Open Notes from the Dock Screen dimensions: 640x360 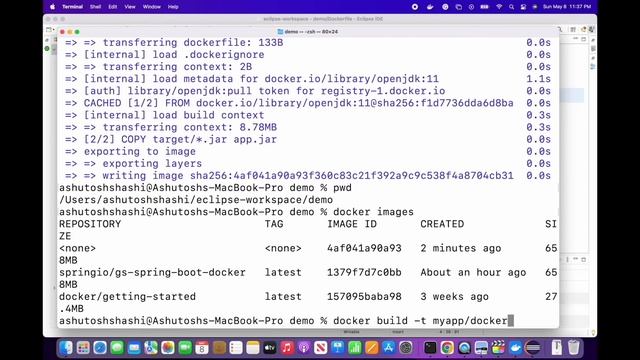point(253,348)
